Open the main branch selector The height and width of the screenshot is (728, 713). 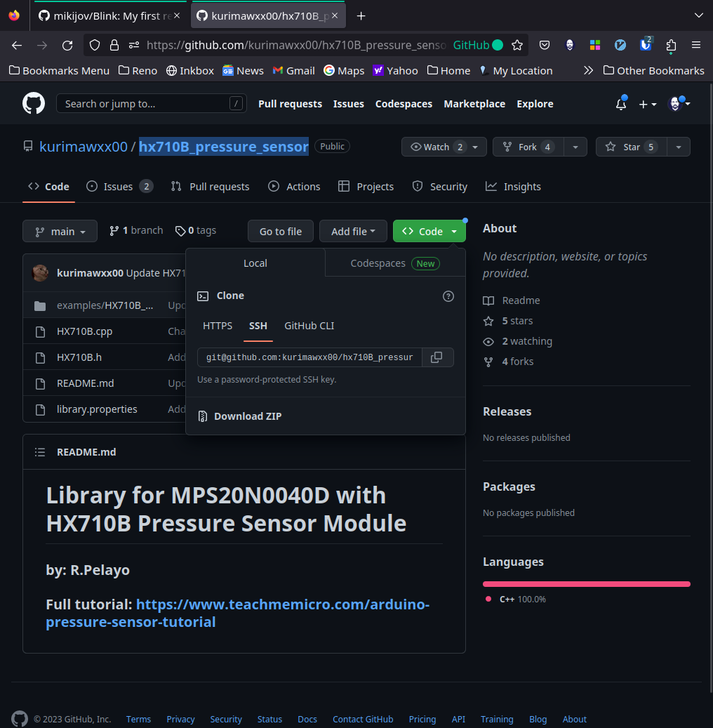click(x=60, y=231)
